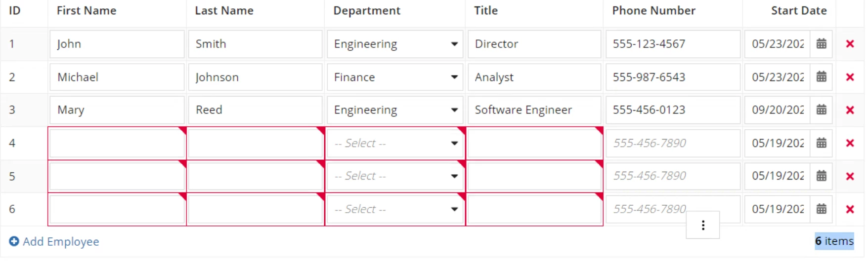868x261 pixels.
Task: Click the Last Name column header
Action: [224, 11]
